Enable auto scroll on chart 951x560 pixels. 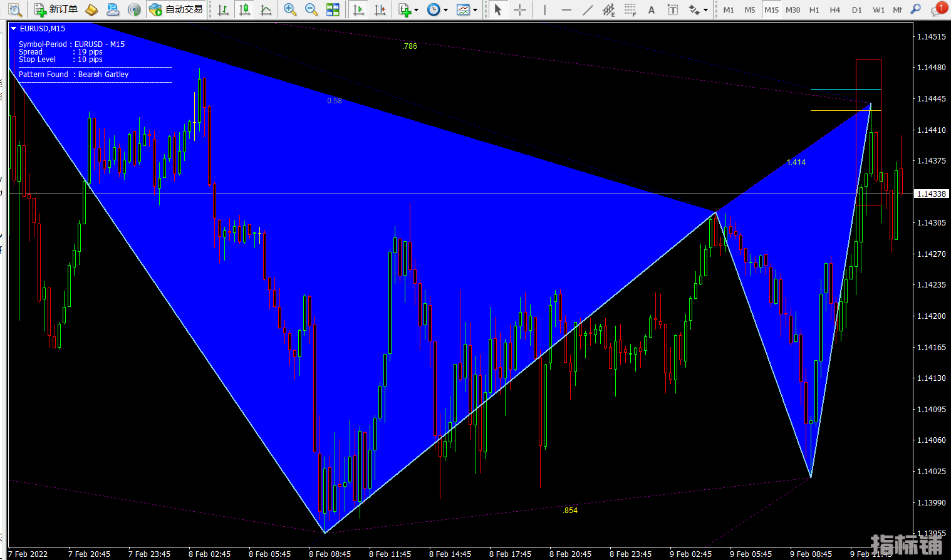coord(359,9)
